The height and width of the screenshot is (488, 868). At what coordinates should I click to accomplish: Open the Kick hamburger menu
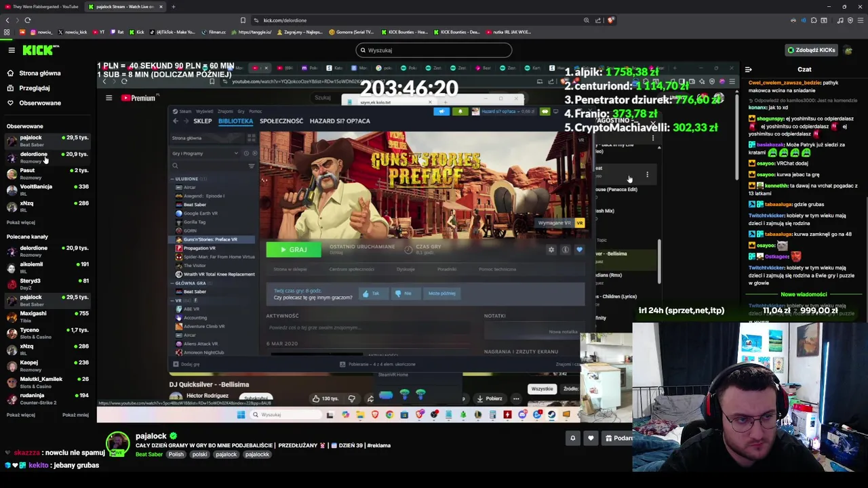pos(12,50)
